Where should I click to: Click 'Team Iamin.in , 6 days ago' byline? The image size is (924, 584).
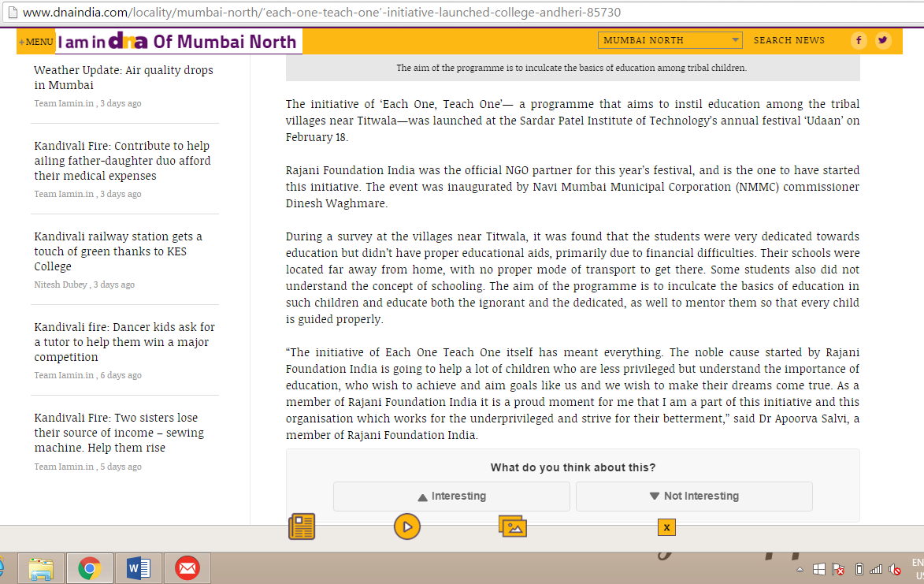click(87, 375)
